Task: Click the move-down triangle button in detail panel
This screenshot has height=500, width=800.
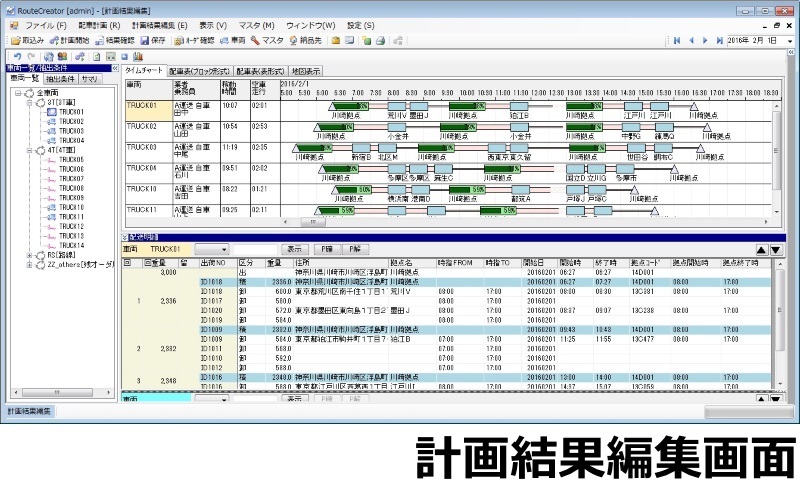Action: tap(776, 249)
